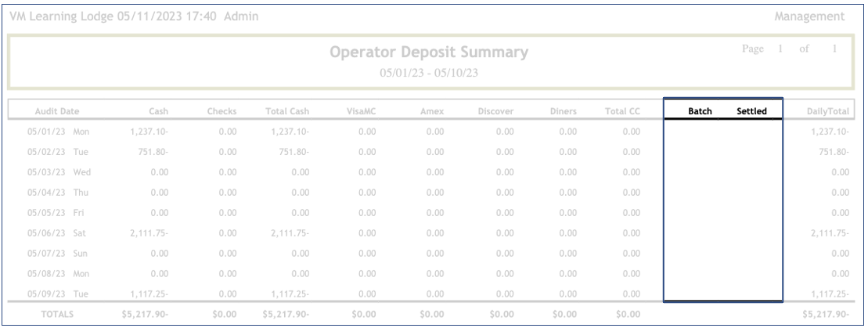Image resolution: width=868 pixels, height=328 pixels.
Task: Select the Diners column header
Action: pos(563,112)
